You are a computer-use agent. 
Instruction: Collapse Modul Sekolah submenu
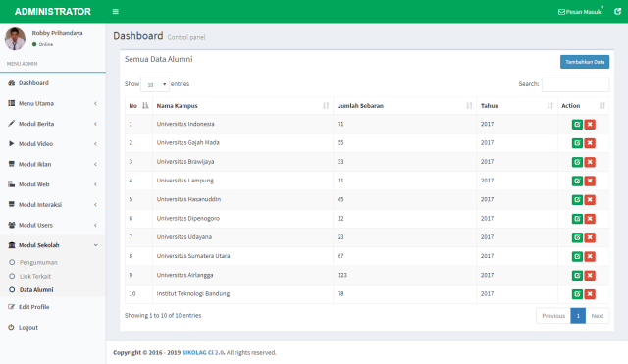tap(53, 245)
